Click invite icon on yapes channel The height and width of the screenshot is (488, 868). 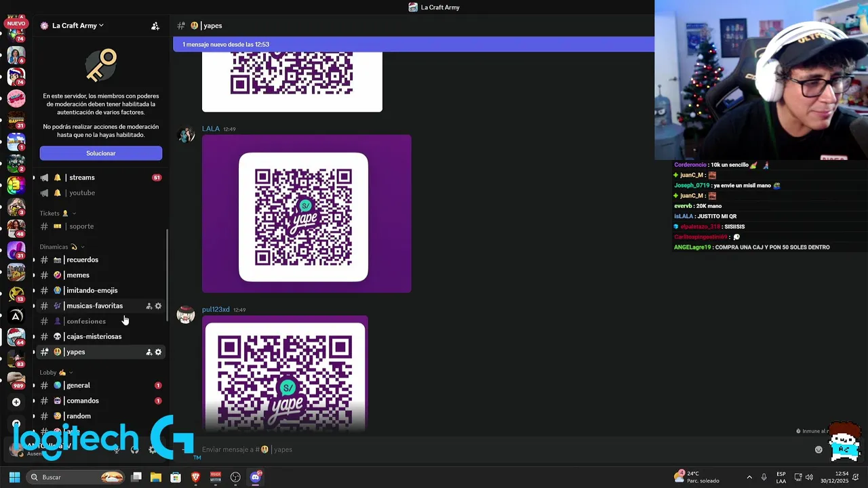(149, 352)
